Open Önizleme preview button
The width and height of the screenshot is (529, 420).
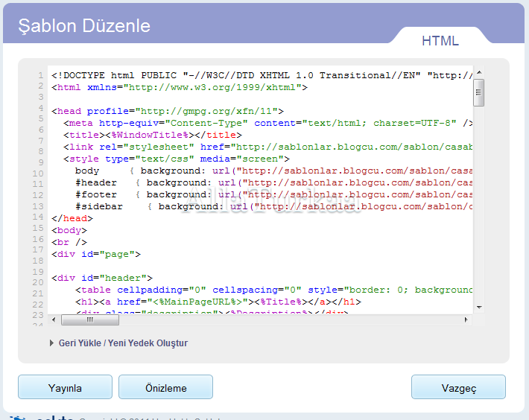165,387
